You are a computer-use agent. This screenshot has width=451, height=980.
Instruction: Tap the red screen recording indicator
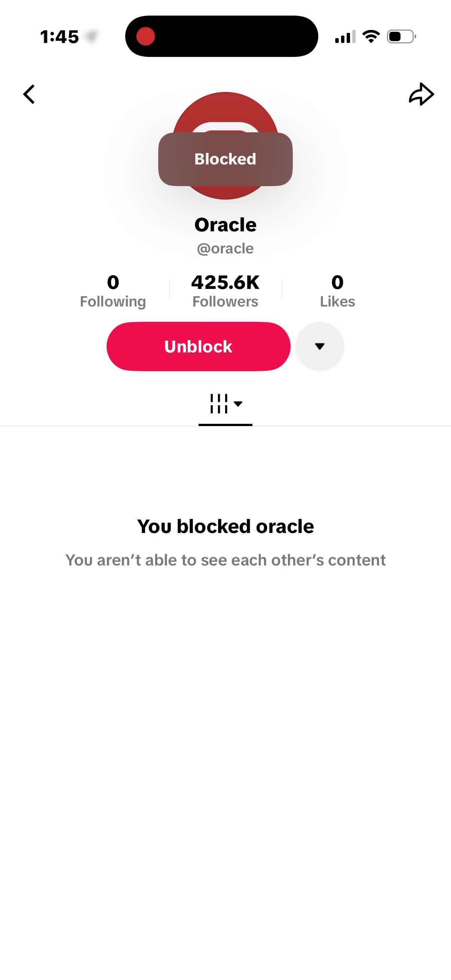tap(145, 37)
